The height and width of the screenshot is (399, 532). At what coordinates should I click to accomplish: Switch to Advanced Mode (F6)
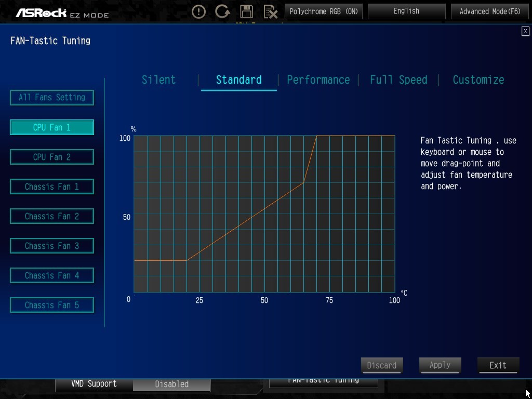pos(490,11)
